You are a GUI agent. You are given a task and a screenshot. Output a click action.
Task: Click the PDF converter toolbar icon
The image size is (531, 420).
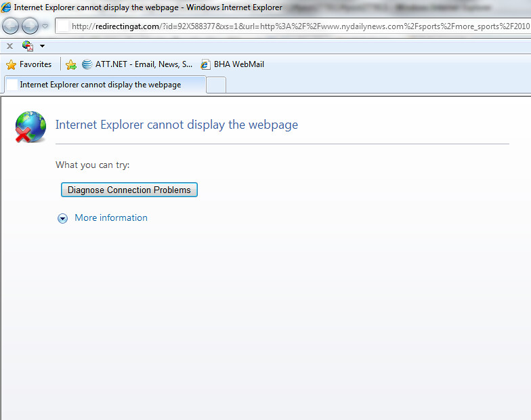(28, 46)
